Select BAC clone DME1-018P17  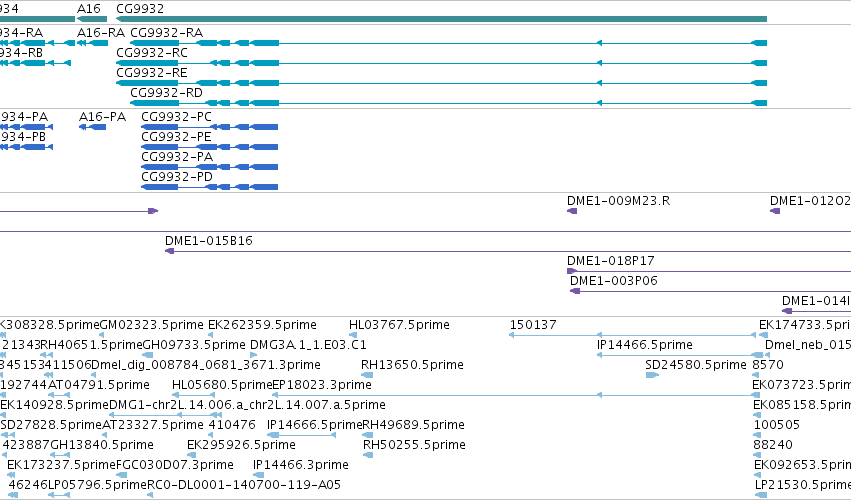point(709,271)
